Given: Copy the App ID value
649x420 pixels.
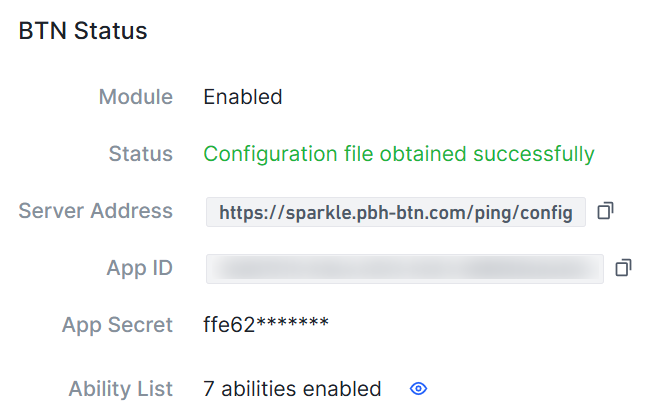Looking at the screenshot, I should click(623, 268).
